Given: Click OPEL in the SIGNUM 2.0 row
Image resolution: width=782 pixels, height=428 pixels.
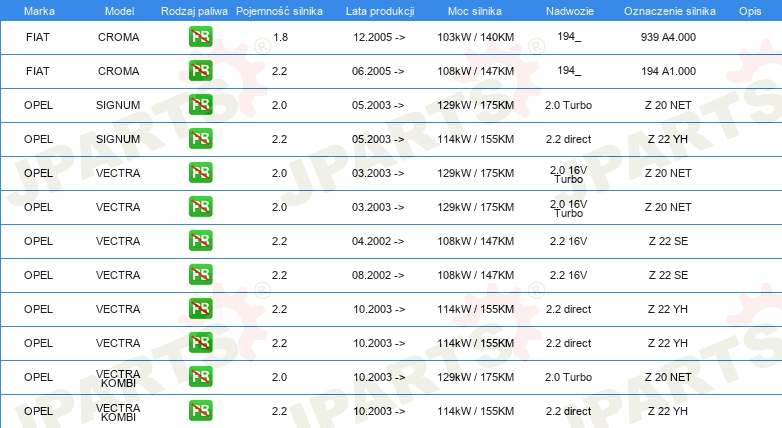Looking at the screenshot, I should (x=38, y=105).
